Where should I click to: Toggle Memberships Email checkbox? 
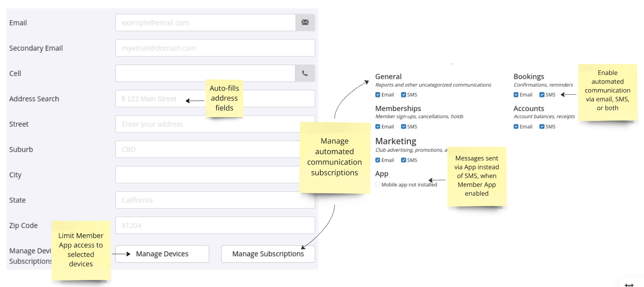(x=378, y=127)
